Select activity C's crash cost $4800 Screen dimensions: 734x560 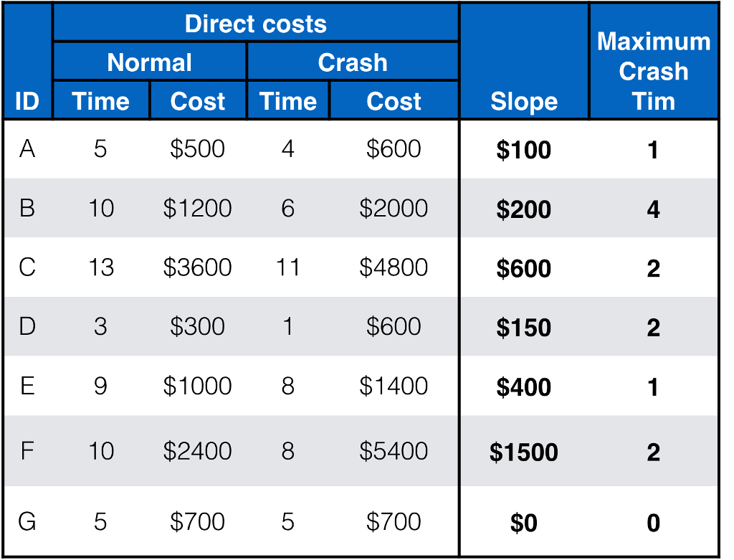(x=394, y=267)
